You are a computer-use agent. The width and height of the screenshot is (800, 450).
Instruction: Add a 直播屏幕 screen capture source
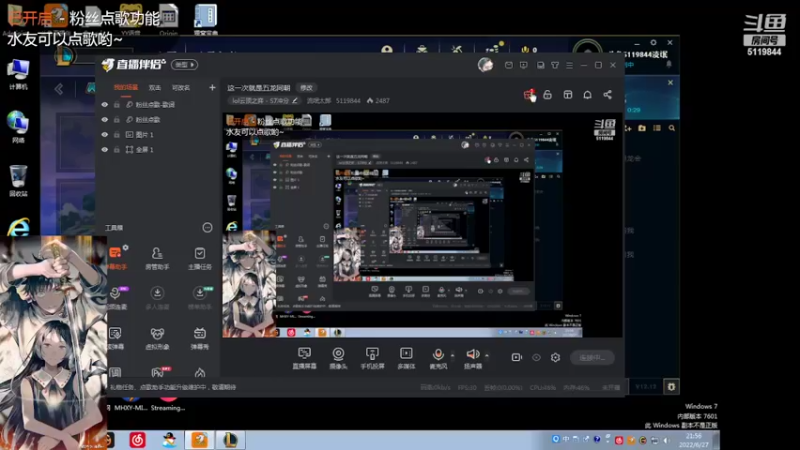pos(304,358)
